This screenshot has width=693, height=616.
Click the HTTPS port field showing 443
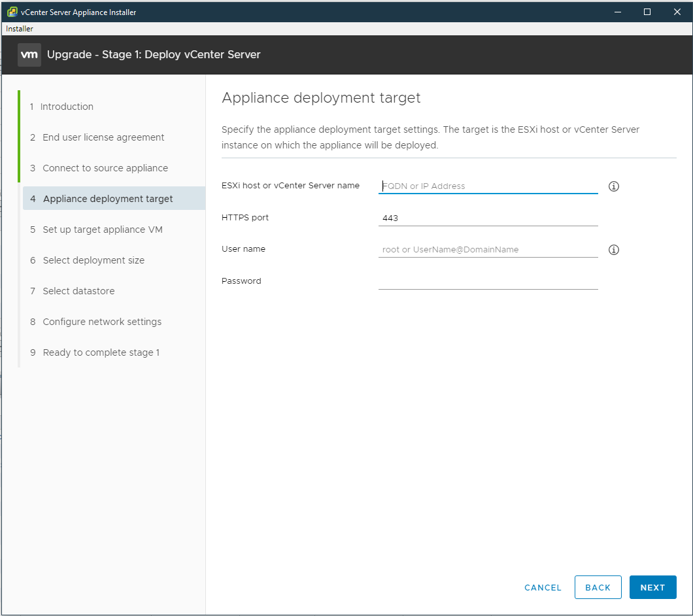point(488,218)
